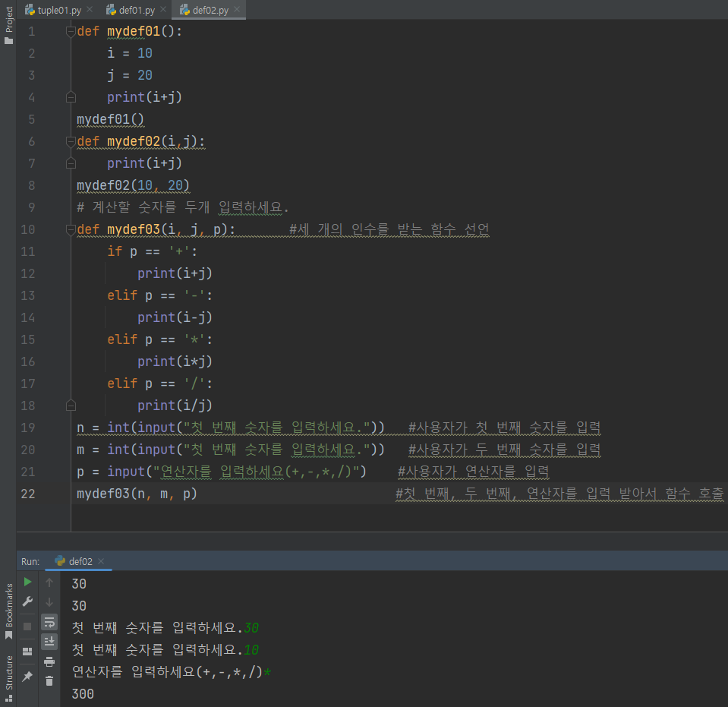728x707 pixels.
Task: Click 'm = int(input(' statement on line 20
Action: click(231, 450)
